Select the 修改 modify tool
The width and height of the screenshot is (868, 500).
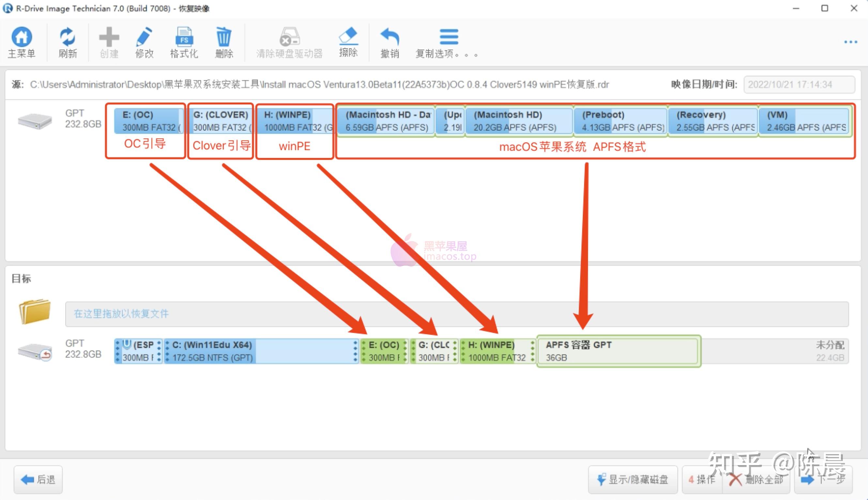(144, 42)
